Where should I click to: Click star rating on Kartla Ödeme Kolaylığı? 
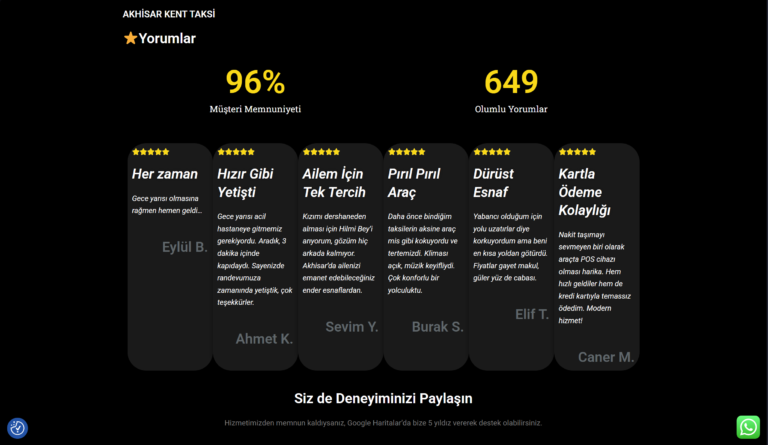577,152
